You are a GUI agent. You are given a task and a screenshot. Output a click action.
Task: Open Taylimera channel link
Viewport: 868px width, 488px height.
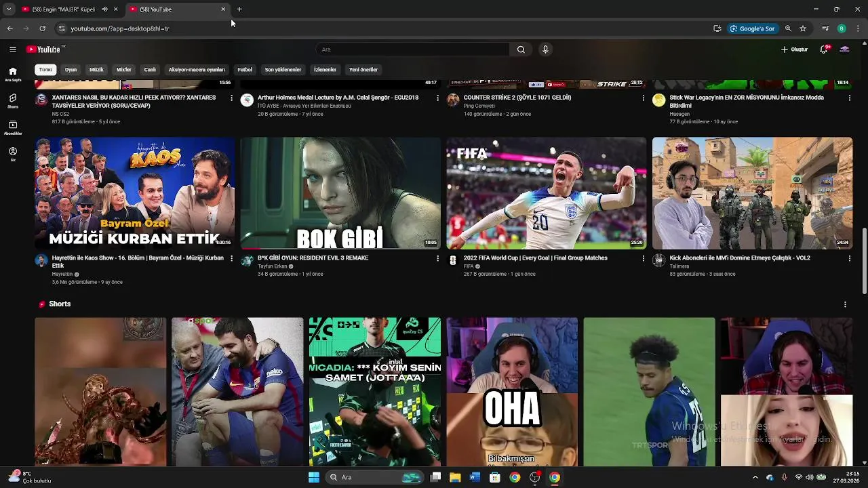coord(679,266)
